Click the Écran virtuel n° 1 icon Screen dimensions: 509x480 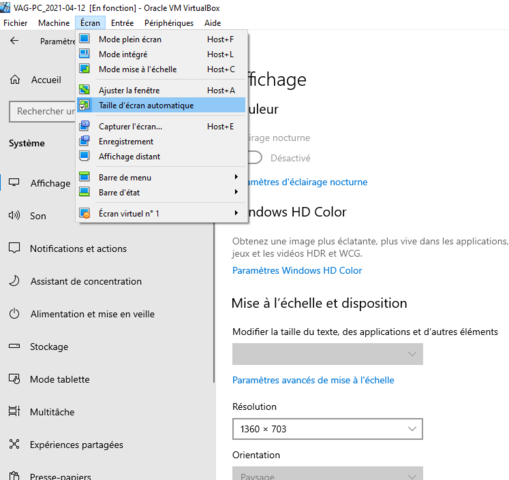[x=84, y=213]
